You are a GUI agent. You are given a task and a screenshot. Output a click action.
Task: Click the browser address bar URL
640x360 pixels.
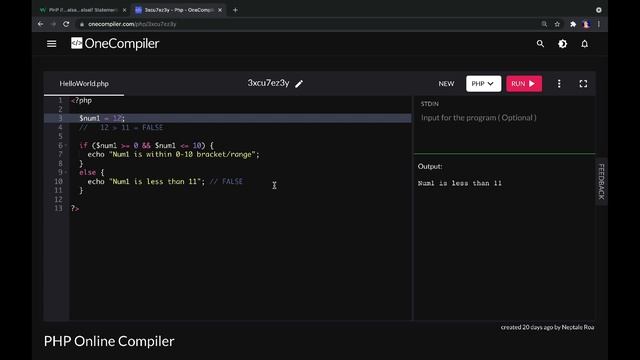pyautogui.click(x=132, y=24)
